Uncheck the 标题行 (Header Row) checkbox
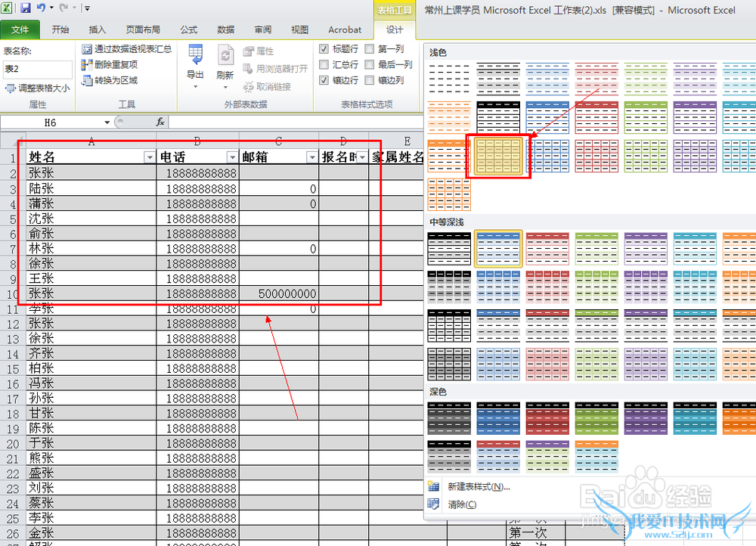756x546 pixels. click(x=324, y=49)
